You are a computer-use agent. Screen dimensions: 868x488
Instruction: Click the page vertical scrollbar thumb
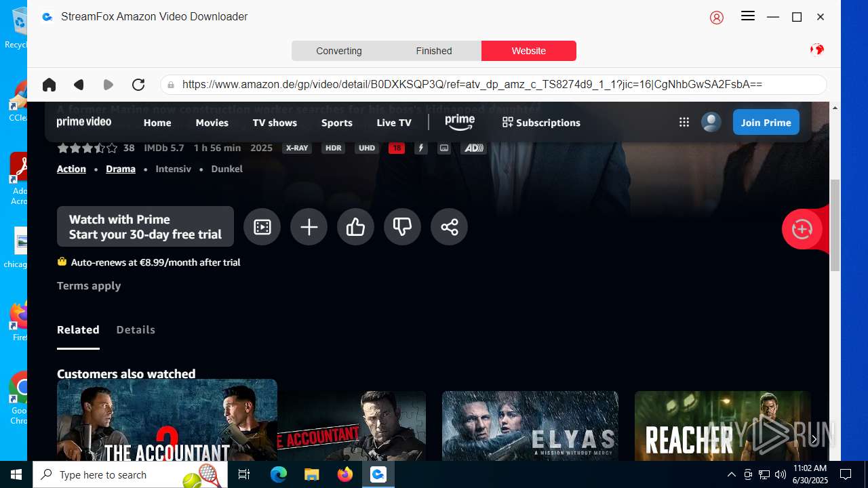(835, 225)
